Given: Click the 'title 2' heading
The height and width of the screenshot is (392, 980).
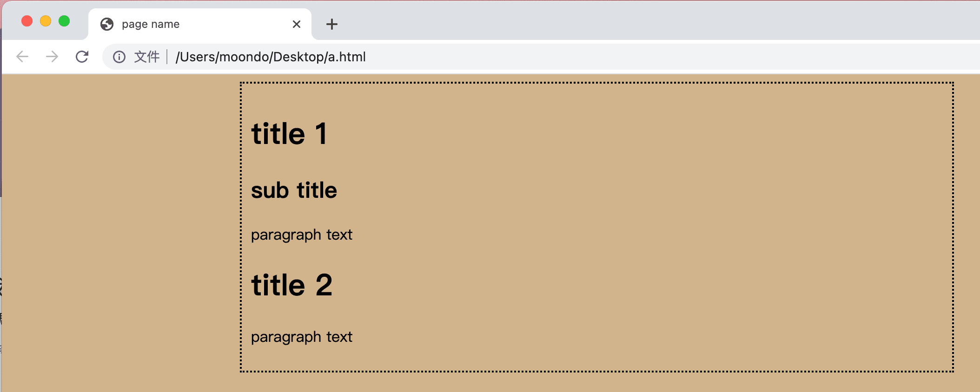Looking at the screenshot, I should [x=292, y=284].
